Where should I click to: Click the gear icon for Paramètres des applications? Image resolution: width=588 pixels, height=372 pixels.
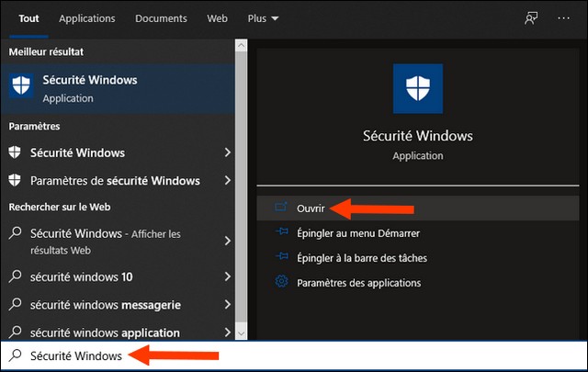tap(282, 282)
